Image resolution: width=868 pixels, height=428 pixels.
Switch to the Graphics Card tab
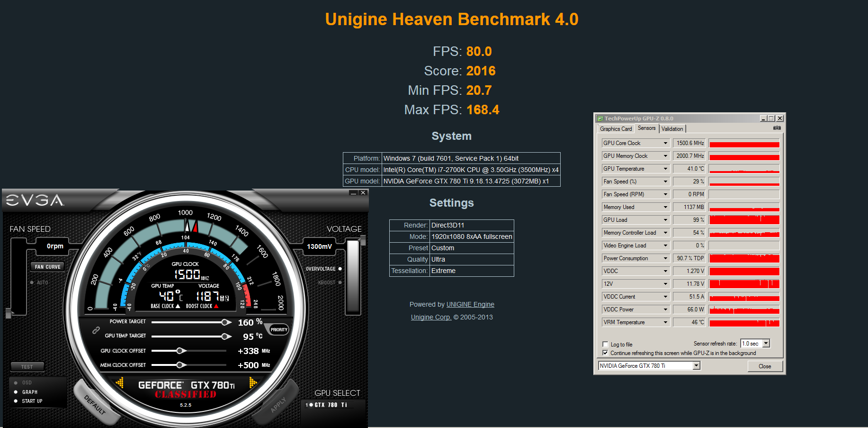[x=616, y=129]
